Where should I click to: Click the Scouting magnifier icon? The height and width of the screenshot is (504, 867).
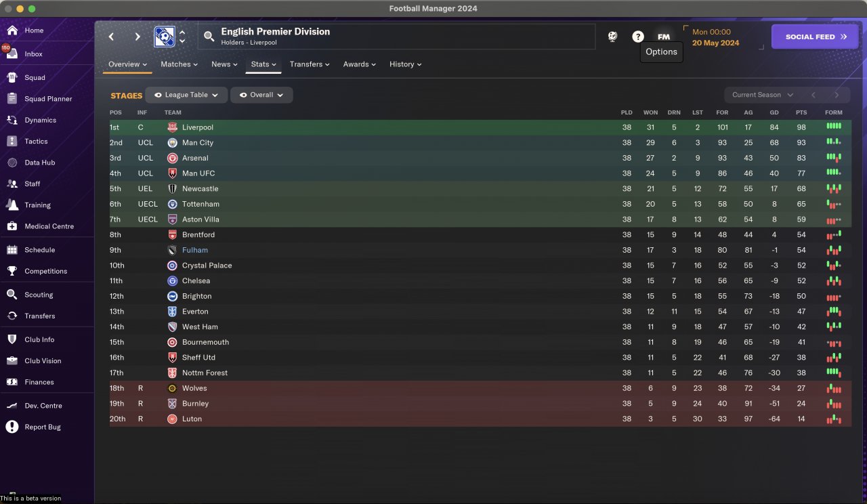coord(12,295)
